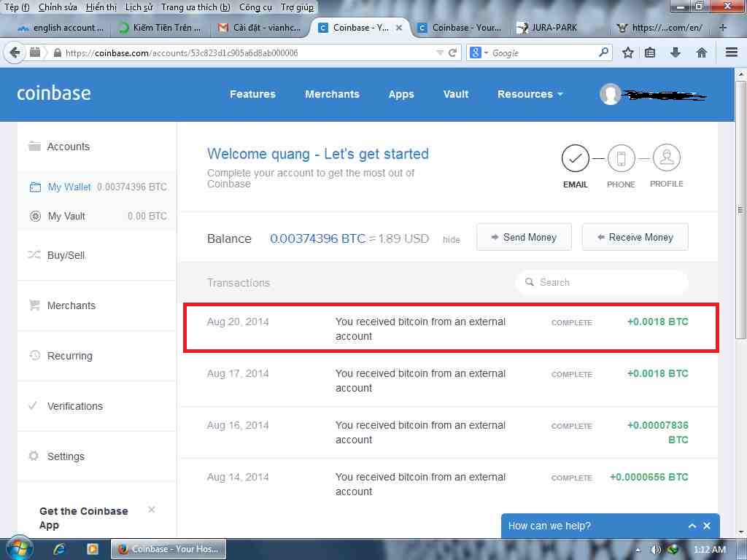This screenshot has height=560, width=747.
Task: Click the Transactions Search field
Action: 601,282
